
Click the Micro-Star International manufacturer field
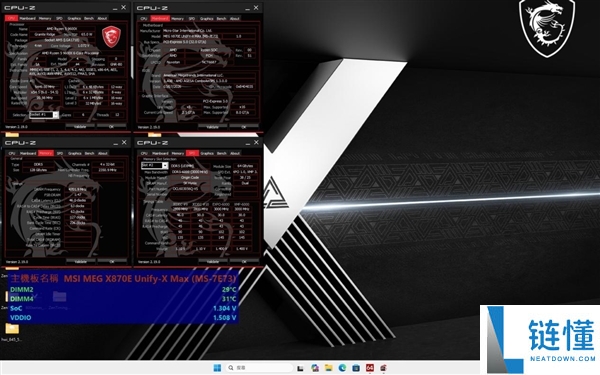(209, 30)
